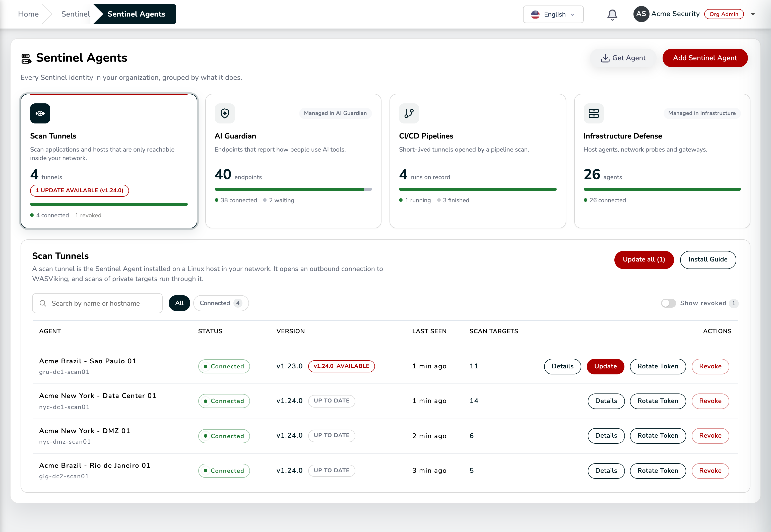Select the All filter tab
The image size is (771, 532).
pos(179,303)
